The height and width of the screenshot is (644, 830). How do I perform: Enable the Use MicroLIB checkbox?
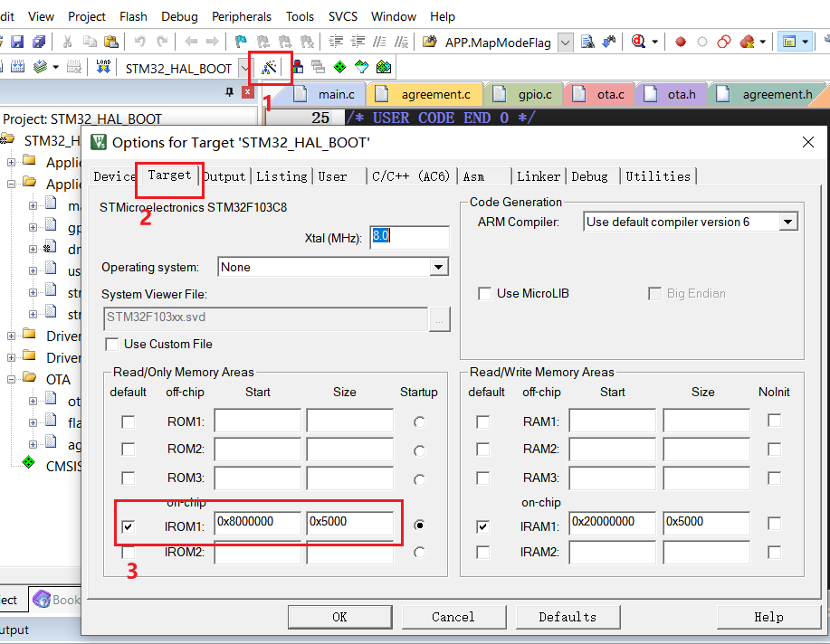(485, 293)
